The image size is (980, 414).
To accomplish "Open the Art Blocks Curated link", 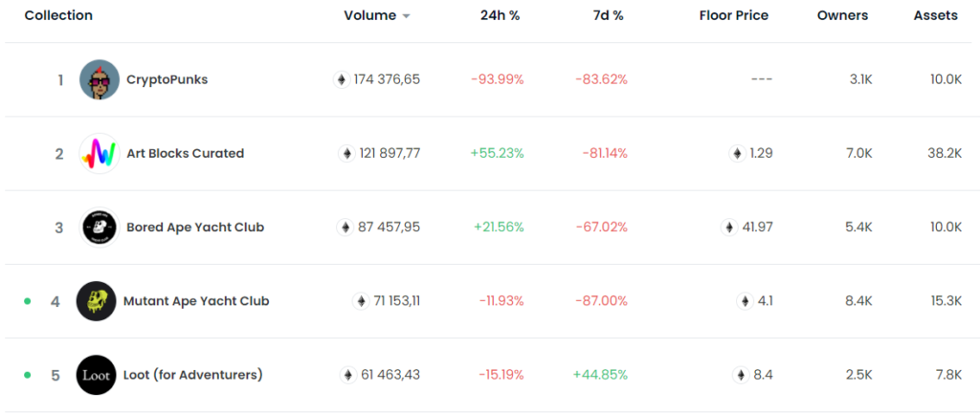I will (x=185, y=153).
